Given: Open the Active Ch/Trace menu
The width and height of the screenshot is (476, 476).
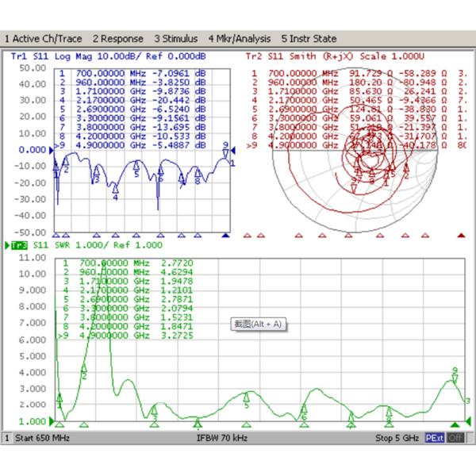Looking at the screenshot, I should [44, 38].
